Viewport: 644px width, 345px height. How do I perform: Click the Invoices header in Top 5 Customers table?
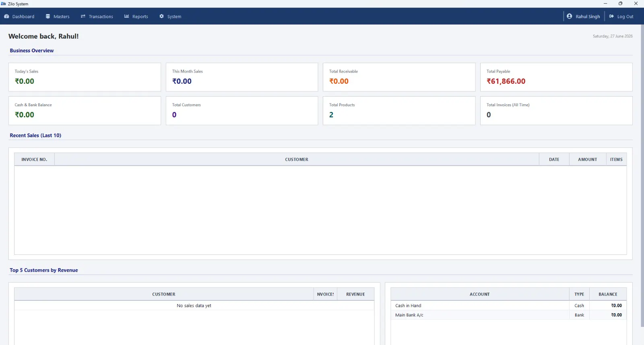(325, 294)
